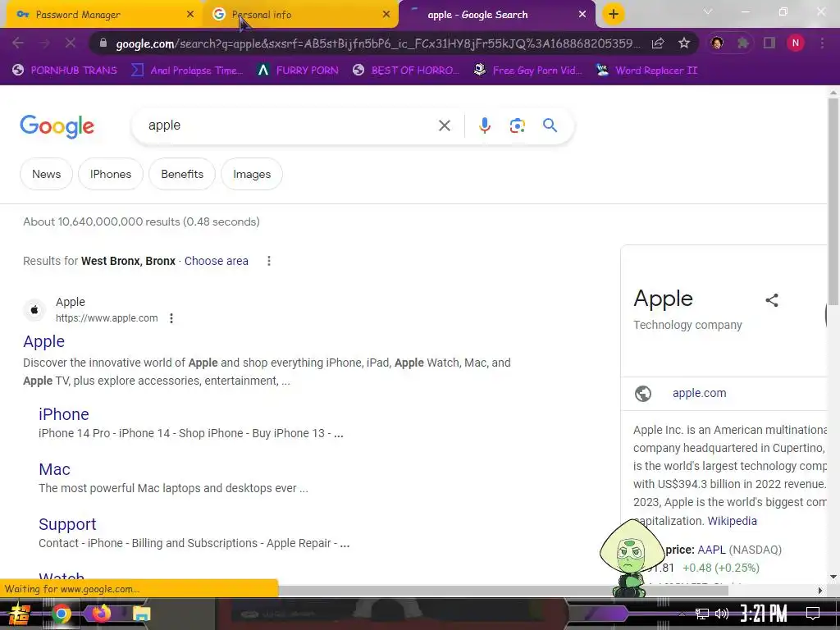Image resolution: width=840 pixels, height=630 pixels.
Task: Click the results count text 'About 10,640,000,000 results'
Action: (x=102, y=221)
